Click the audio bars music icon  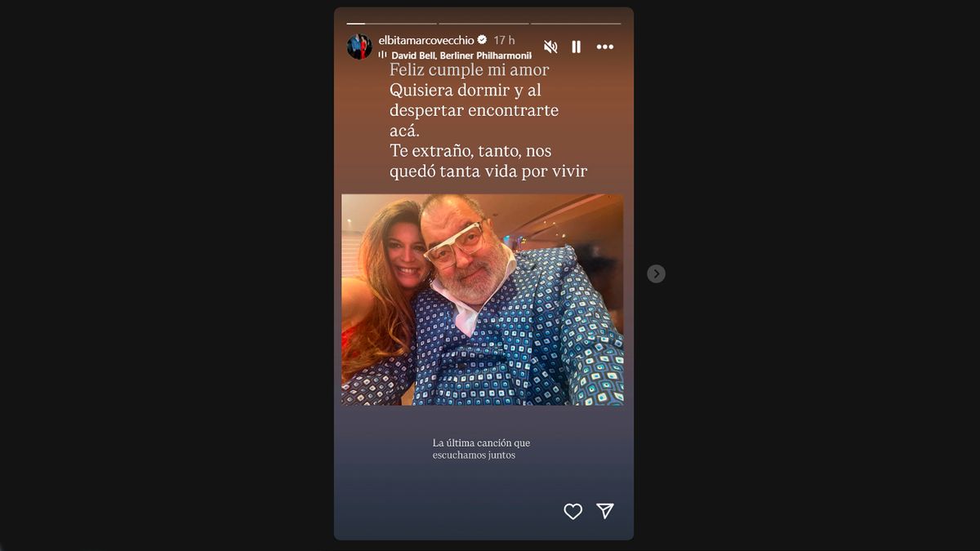pos(383,55)
